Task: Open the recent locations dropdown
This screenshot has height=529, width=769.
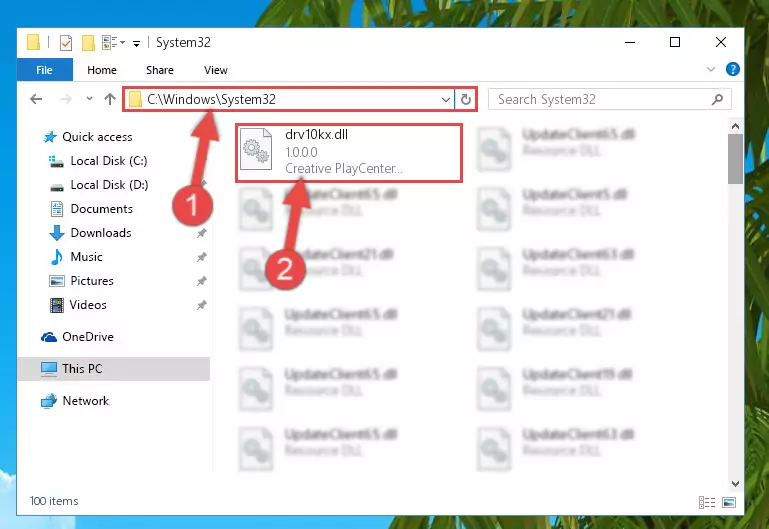Action: [89, 99]
